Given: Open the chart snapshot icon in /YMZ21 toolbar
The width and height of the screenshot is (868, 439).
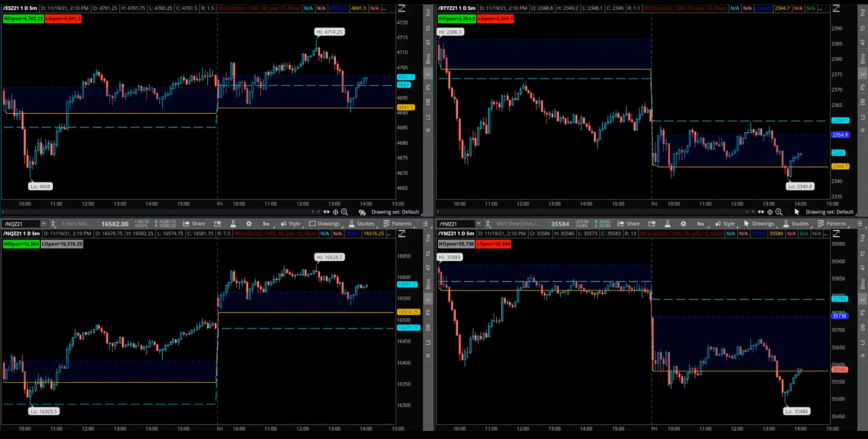Looking at the screenshot, I should pos(652,223).
